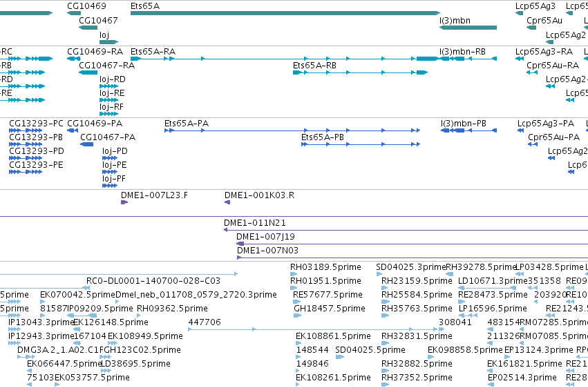The height and width of the screenshot is (388, 588).
Task: Select the RH09362.5prime EST
Action: coord(139,316)
